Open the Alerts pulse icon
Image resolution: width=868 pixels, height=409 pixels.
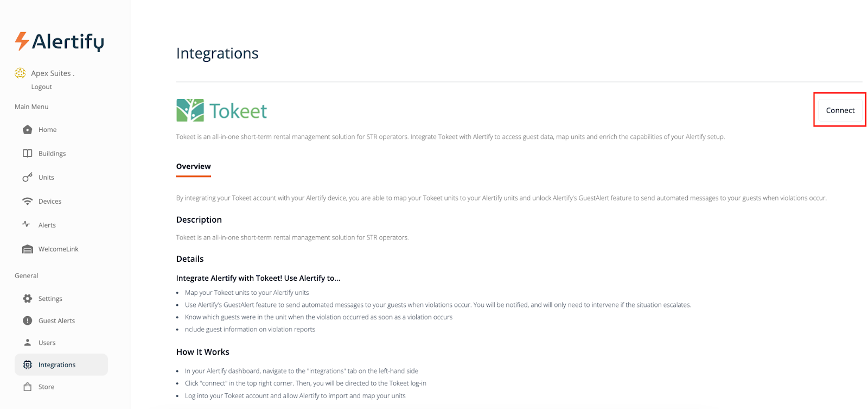pyautogui.click(x=26, y=224)
